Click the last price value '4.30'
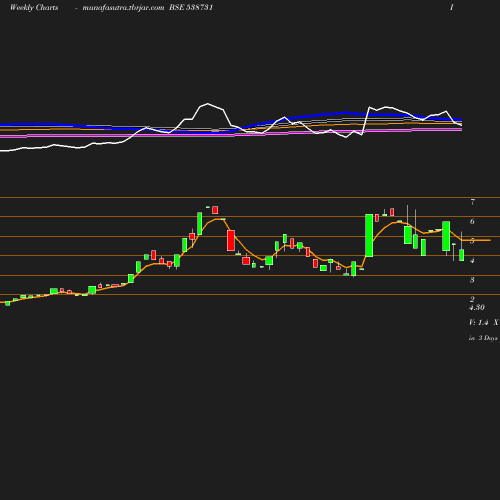Screen dimensions: 500x500 pyautogui.click(x=477, y=307)
